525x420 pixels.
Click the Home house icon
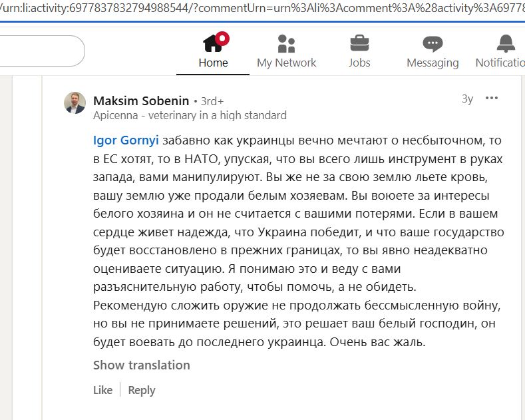214,43
